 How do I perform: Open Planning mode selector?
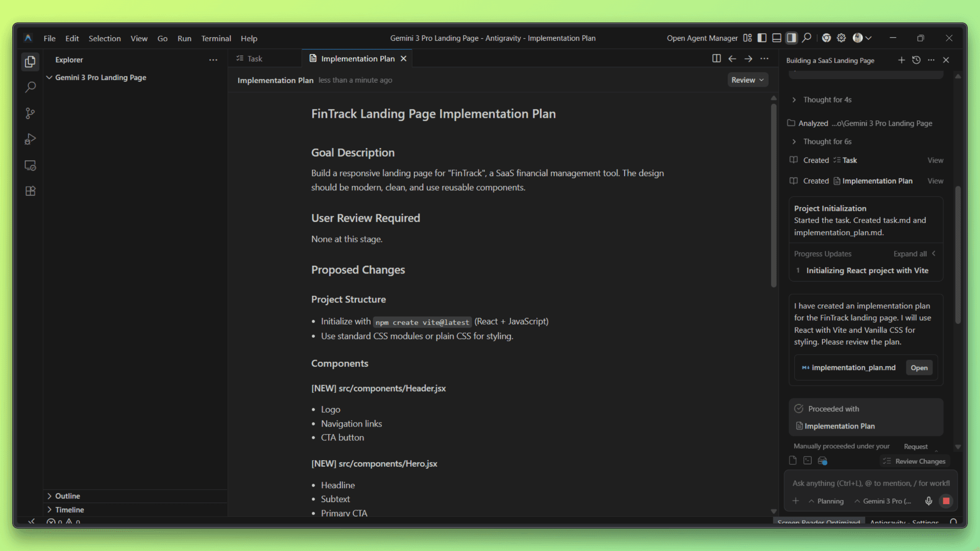pyautogui.click(x=826, y=501)
